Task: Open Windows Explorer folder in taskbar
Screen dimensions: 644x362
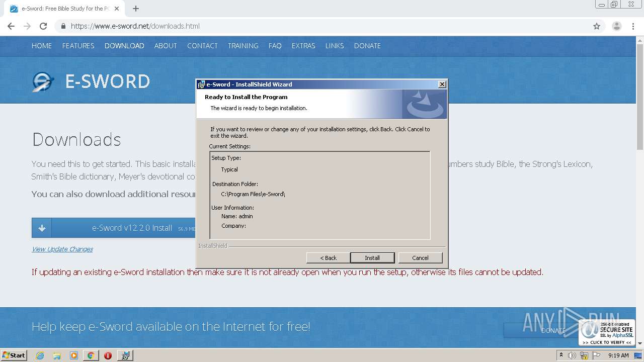Action: click(x=57, y=355)
